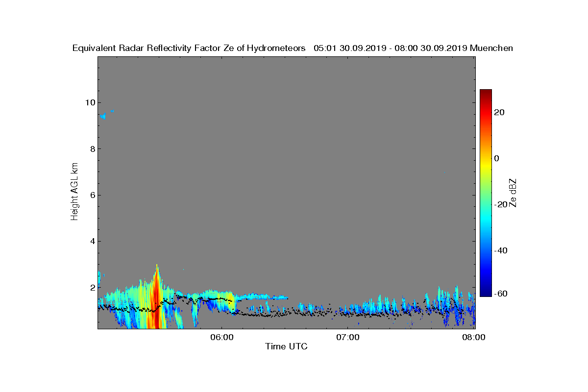Click the height tick label '2'
Viewport: 588px width, 392px height.
[x=92, y=288]
